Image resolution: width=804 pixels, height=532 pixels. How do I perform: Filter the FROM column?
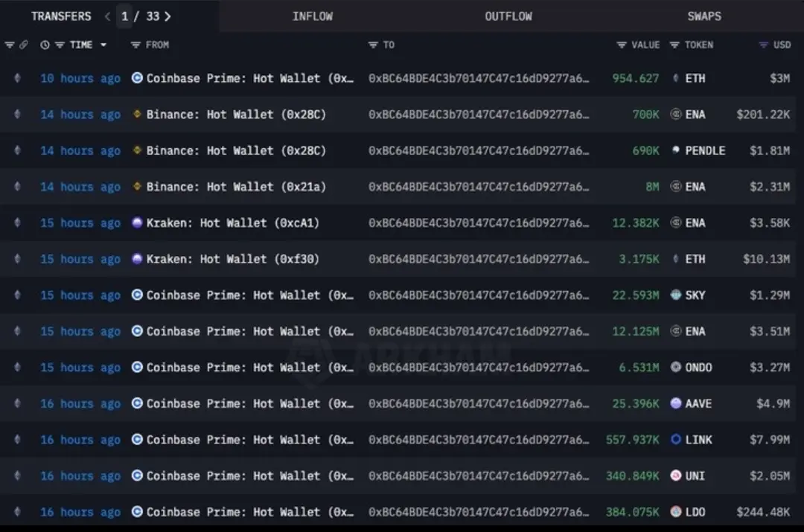tap(135, 45)
